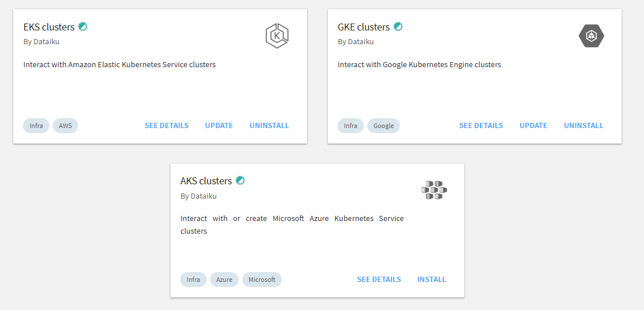Select the AWS tag on EKS card
Image resolution: width=644 pixels, height=310 pixels.
coord(65,126)
